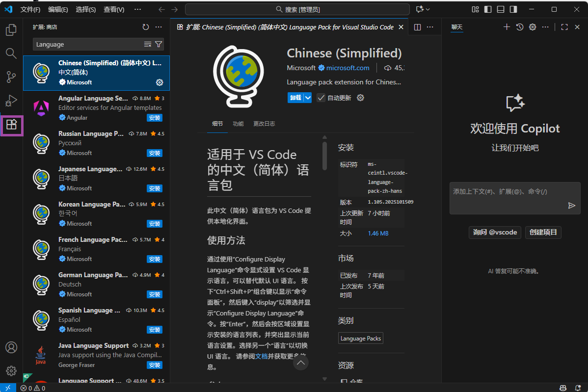
Task: Install the Japanese Language Pack
Action: [x=155, y=188]
